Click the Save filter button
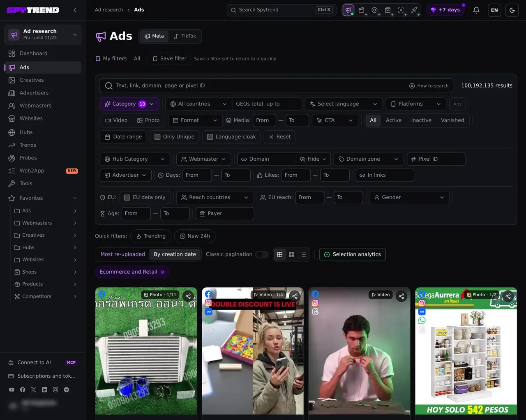Screen dimensions: 526x420 coord(169,59)
